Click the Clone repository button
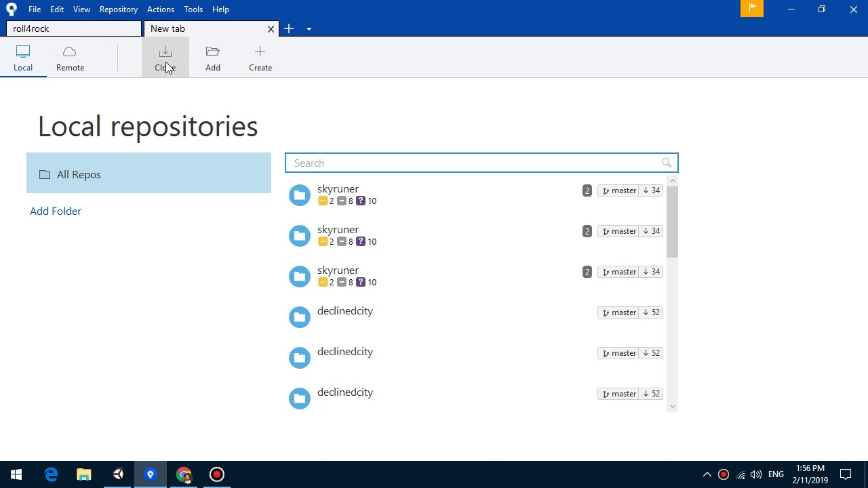Image resolution: width=868 pixels, height=488 pixels. tap(165, 58)
